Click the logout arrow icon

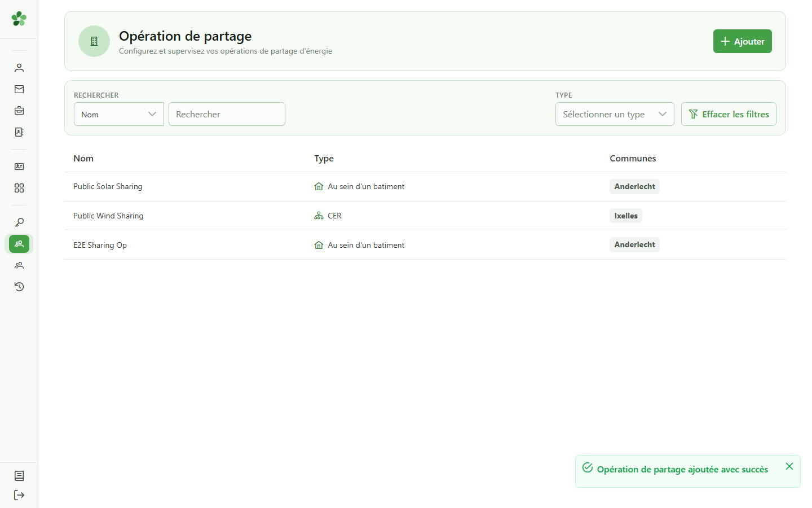click(19, 495)
